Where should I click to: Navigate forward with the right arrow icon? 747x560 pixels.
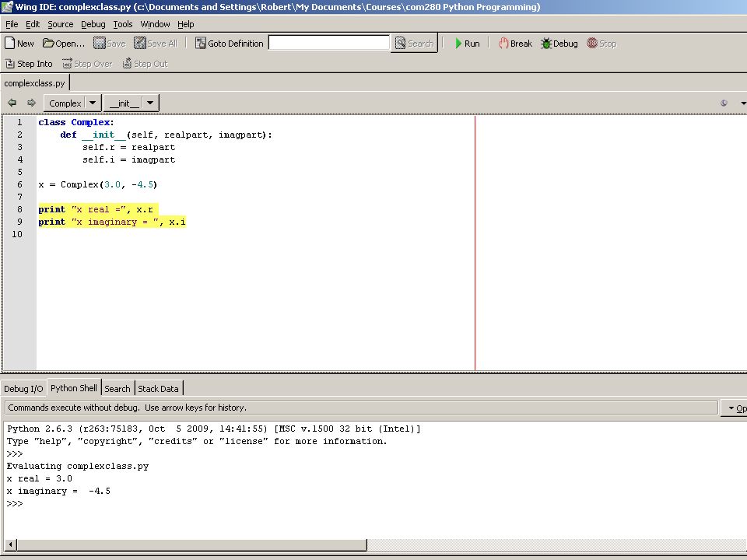(x=31, y=103)
